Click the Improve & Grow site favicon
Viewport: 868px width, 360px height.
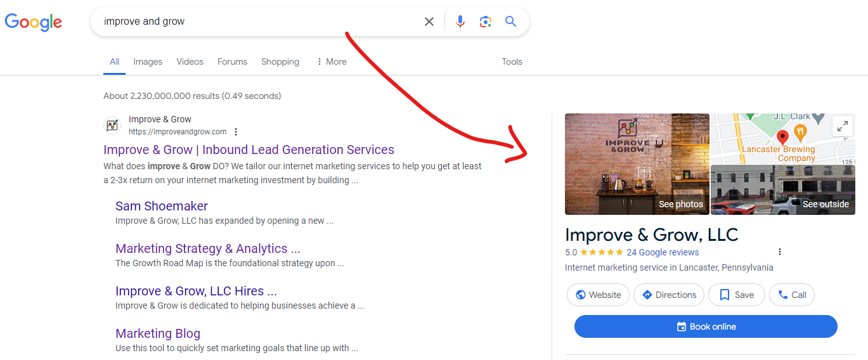(112, 125)
